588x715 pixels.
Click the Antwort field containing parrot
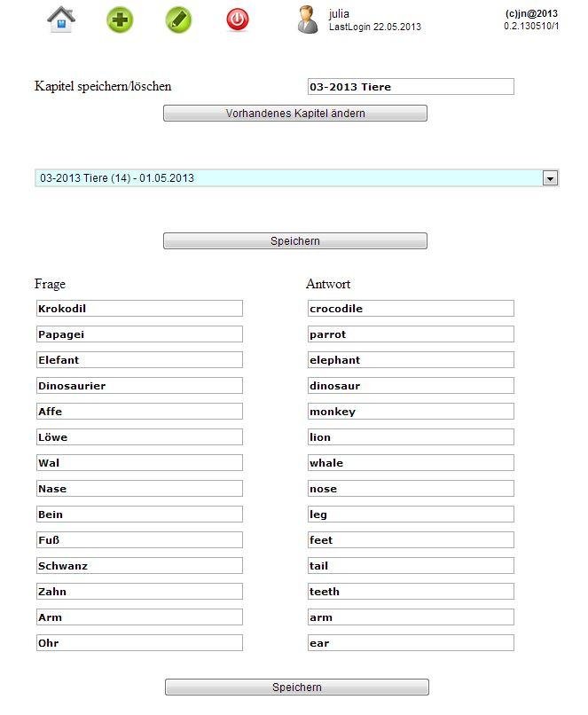pyautogui.click(x=410, y=334)
